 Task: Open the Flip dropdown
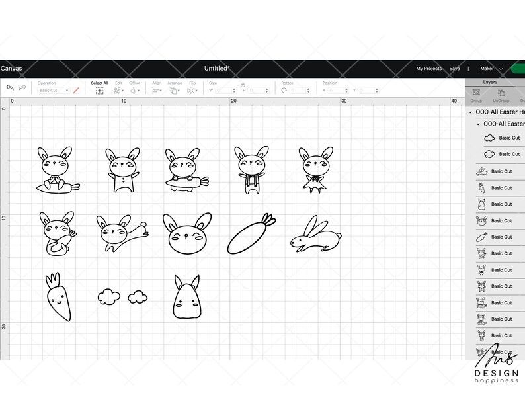(192, 91)
